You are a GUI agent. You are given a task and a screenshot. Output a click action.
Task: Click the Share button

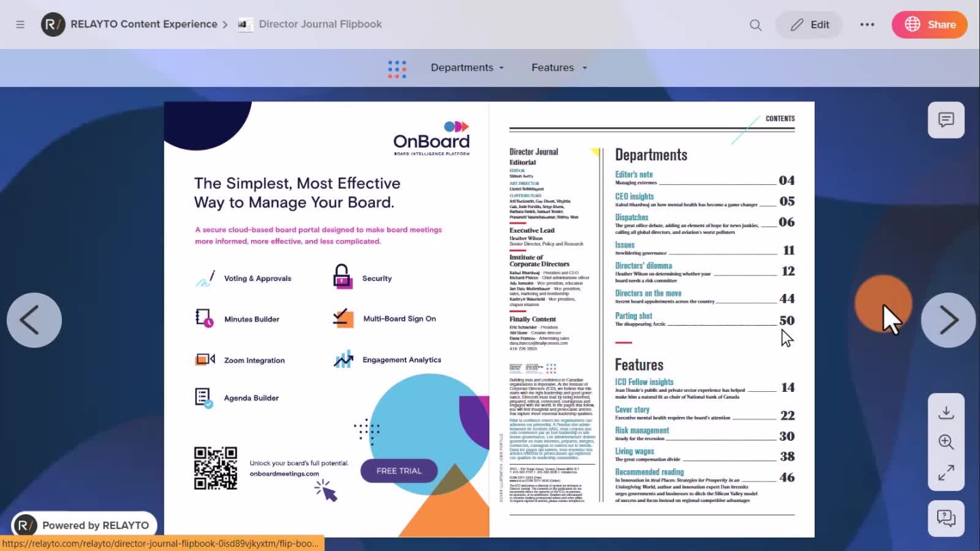point(929,24)
